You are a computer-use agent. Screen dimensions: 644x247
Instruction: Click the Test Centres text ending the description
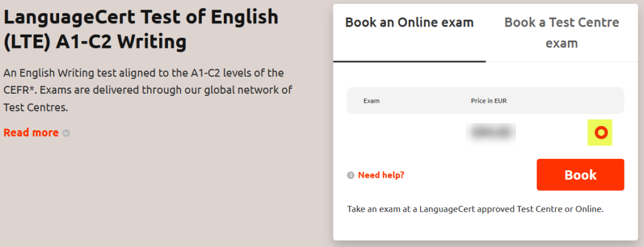pyautogui.click(x=35, y=108)
